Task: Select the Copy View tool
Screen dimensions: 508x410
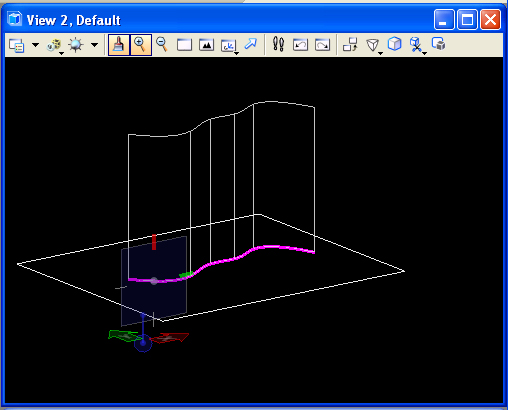Action: tap(350, 44)
